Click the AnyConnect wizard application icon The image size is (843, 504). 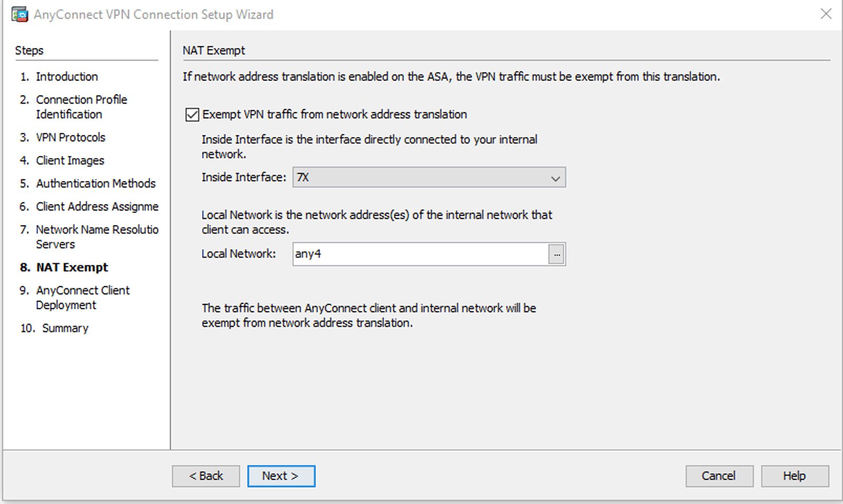point(19,14)
